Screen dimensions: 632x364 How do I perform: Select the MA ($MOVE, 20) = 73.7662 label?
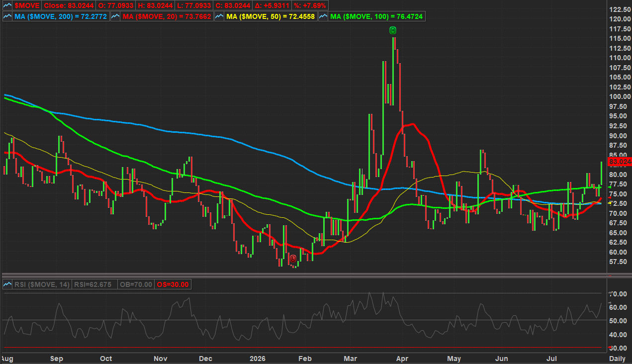(x=167, y=16)
